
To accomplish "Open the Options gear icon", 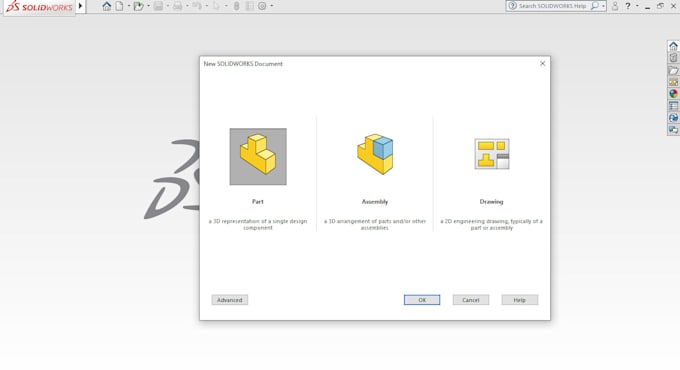I will pyautogui.click(x=262, y=6).
